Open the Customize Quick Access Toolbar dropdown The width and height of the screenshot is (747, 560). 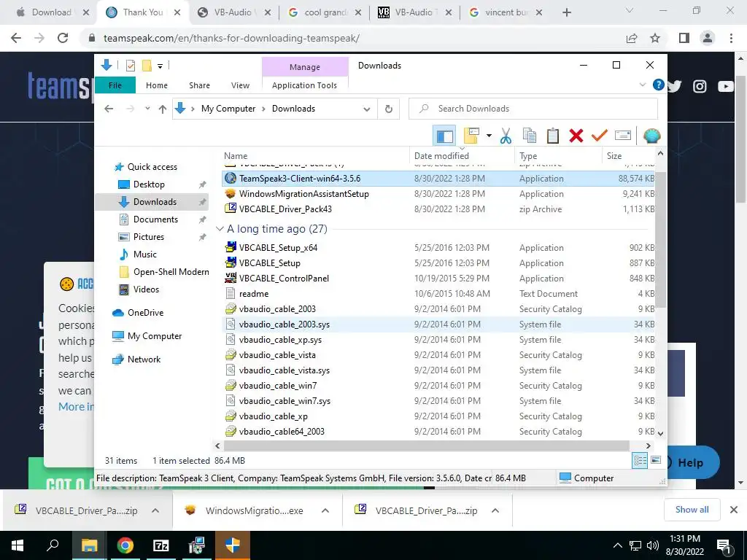160,66
